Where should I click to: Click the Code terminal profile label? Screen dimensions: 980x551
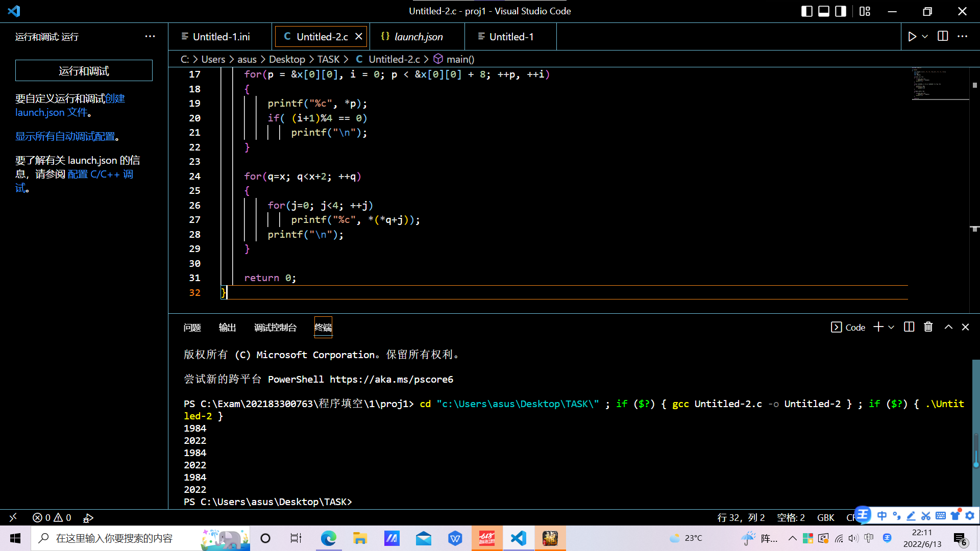click(848, 328)
